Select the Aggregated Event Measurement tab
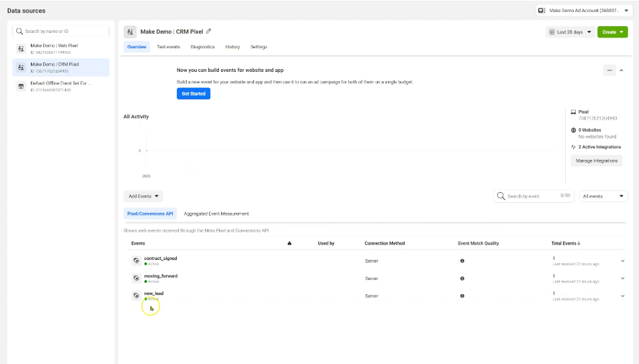This screenshot has height=364, width=639. [216, 214]
